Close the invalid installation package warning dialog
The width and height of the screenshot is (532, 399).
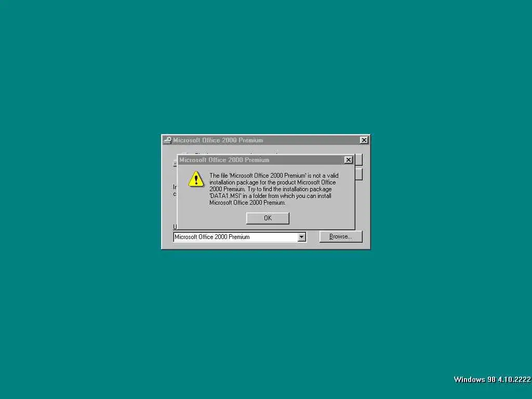coord(348,160)
